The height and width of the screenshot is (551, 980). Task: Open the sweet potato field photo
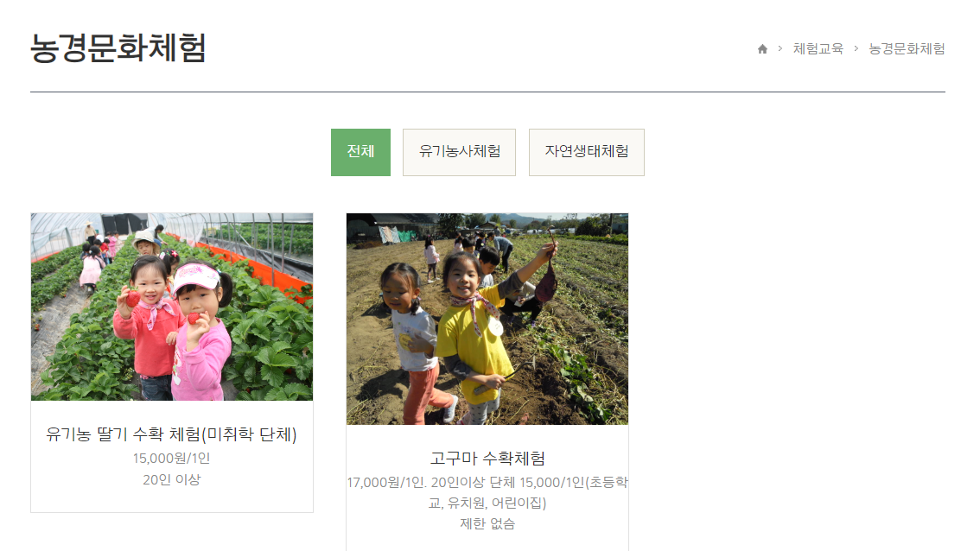pos(487,320)
